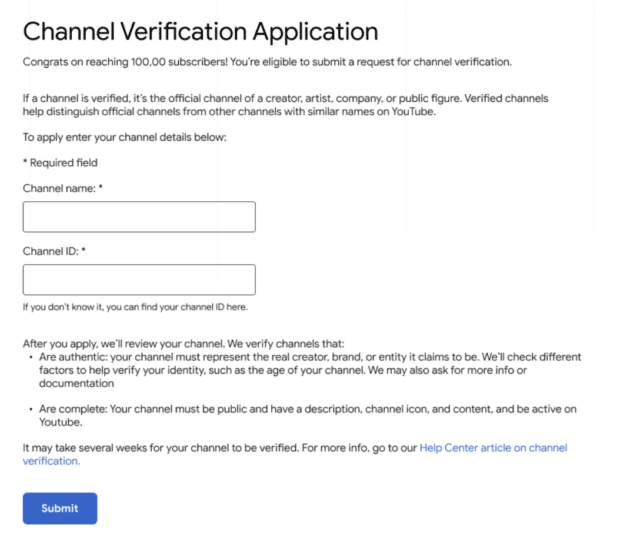Submit the channel verification application
The height and width of the screenshot is (546, 620).
pyautogui.click(x=60, y=508)
